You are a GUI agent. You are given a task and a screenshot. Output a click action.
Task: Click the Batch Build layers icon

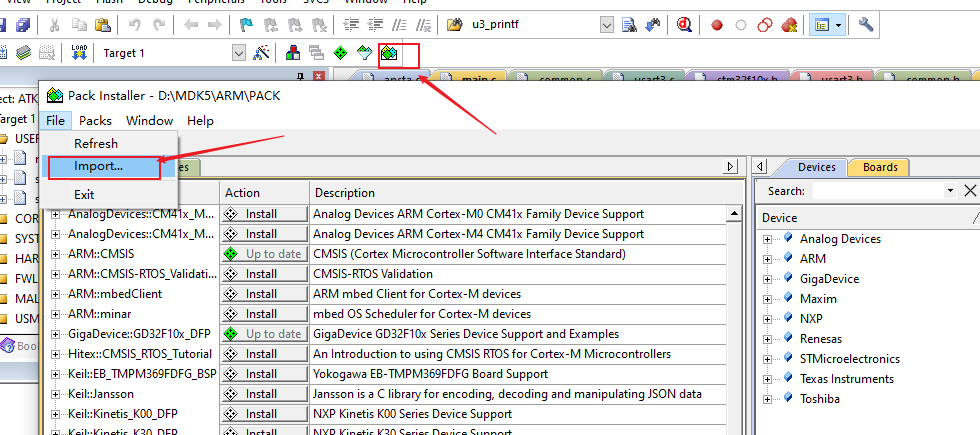(x=23, y=53)
